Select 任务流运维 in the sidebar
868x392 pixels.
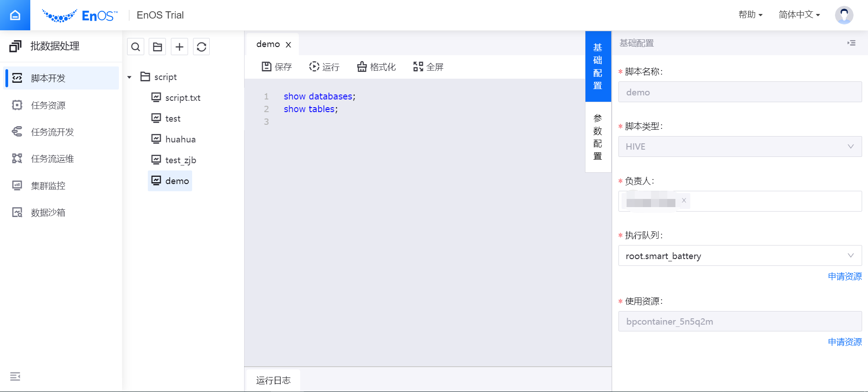pos(61,159)
